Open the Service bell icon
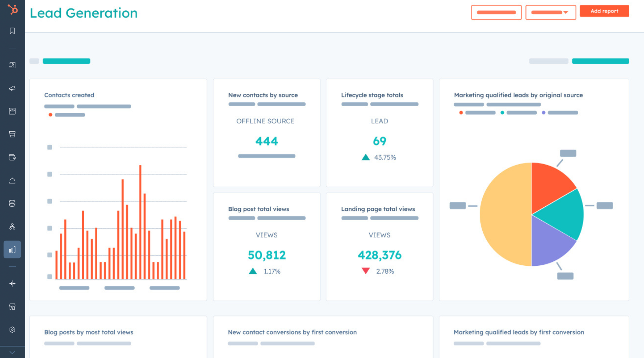The width and height of the screenshot is (644, 358). 12,181
